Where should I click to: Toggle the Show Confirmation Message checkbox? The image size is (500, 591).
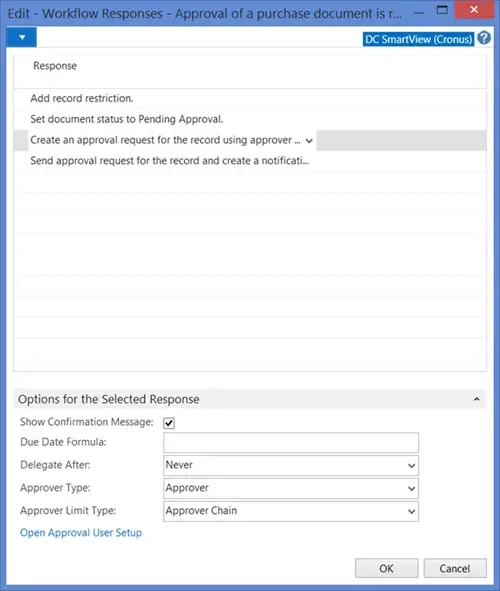pyautogui.click(x=169, y=423)
